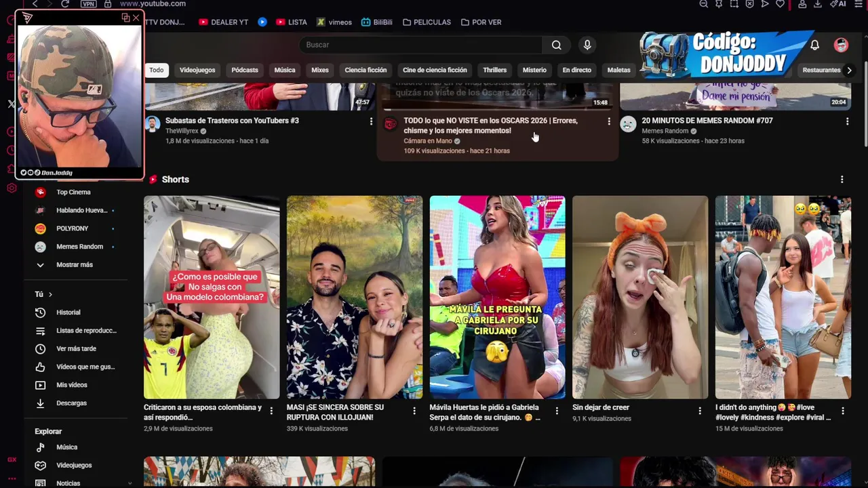Open Videojuegos under Explorar
Image resolution: width=868 pixels, height=488 pixels.
click(75, 466)
